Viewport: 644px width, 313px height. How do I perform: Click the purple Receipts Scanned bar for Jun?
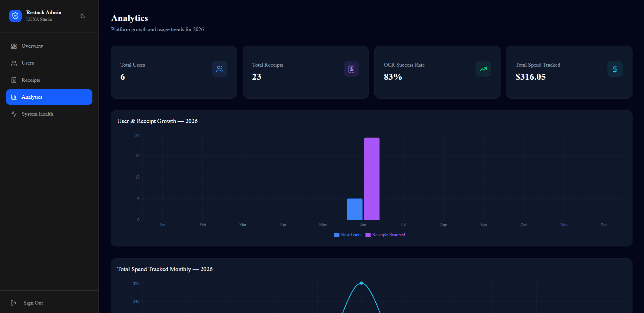click(372, 179)
